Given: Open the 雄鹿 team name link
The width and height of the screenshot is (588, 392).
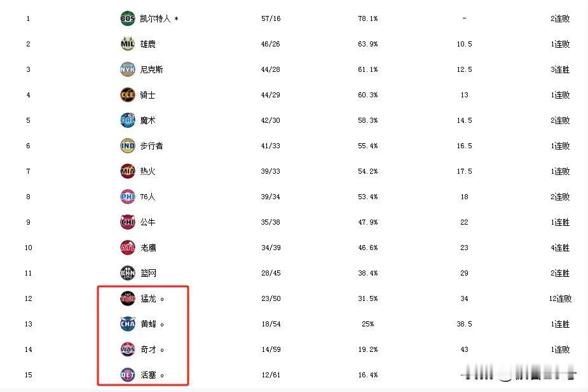Looking at the screenshot, I should click(147, 44).
